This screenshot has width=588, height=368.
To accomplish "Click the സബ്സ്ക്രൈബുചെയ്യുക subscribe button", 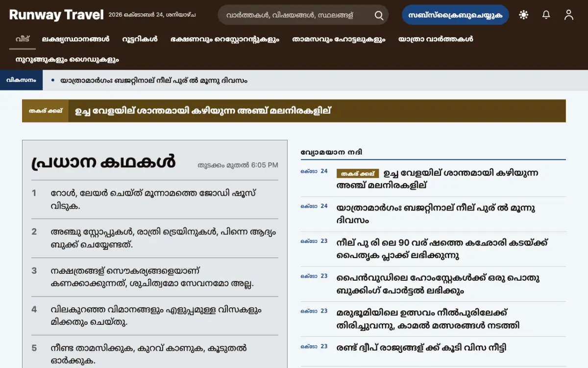I will click(x=455, y=15).
